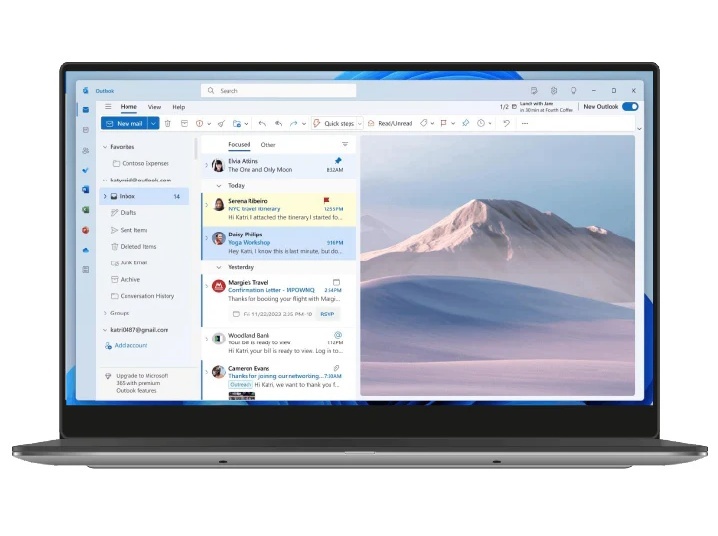The width and height of the screenshot is (718, 536).
Task: Collapse the Favorites folder group
Action: pyautogui.click(x=105, y=147)
